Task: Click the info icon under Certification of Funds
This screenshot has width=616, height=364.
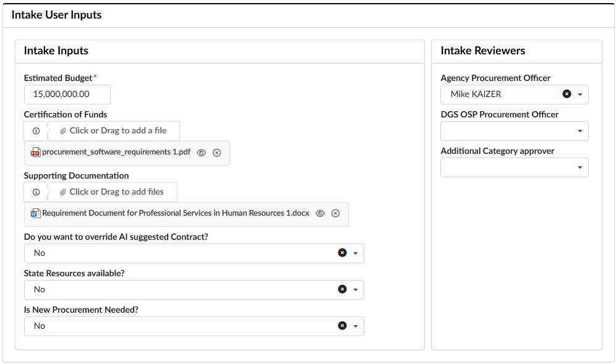Action: pos(36,131)
